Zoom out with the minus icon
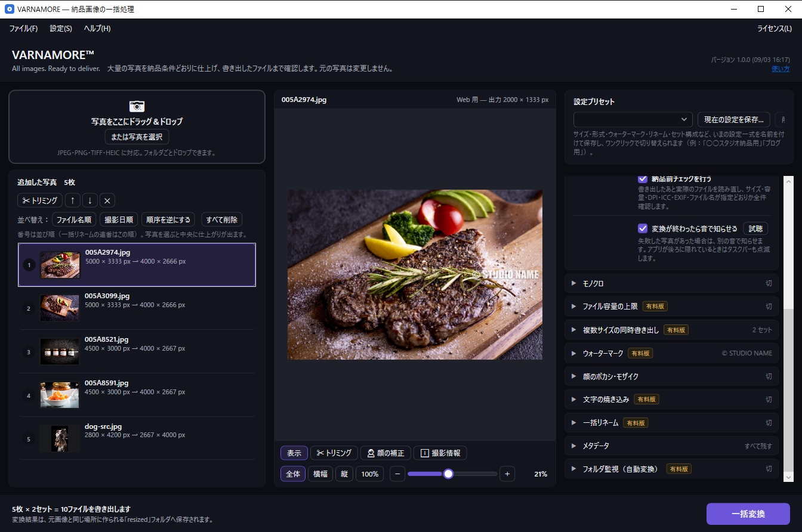Viewport: 802px width, 532px height. pyautogui.click(x=397, y=474)
